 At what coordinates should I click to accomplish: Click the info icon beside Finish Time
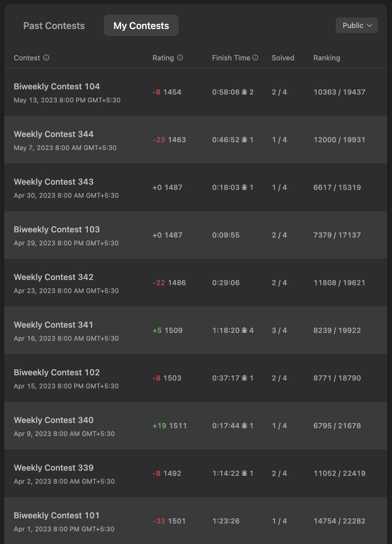[255, 58]
